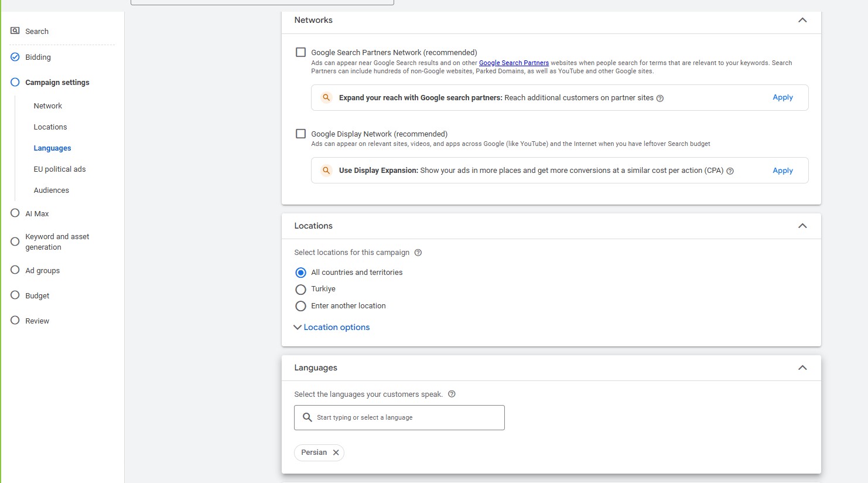Click help icon beside Google search partners suggestion

660,98
